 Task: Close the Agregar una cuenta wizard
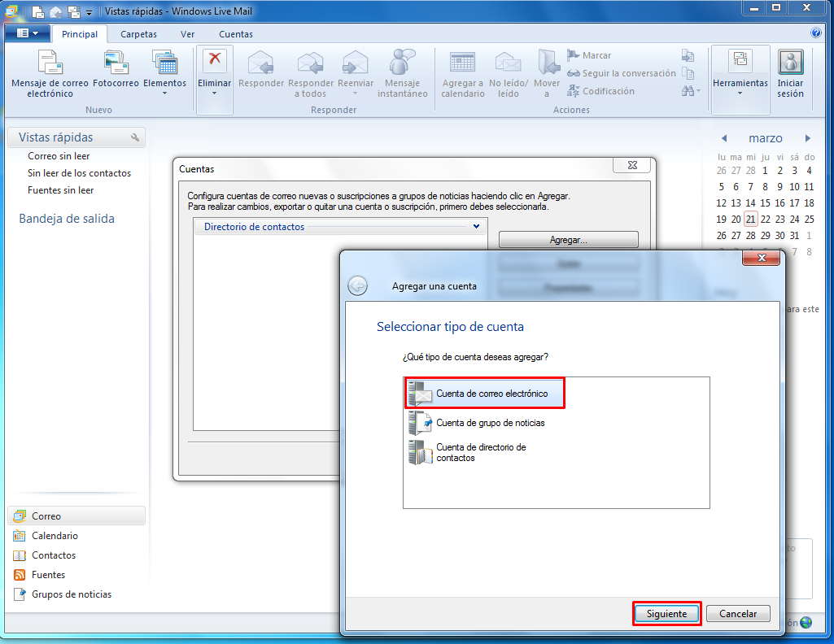(761, 258)
